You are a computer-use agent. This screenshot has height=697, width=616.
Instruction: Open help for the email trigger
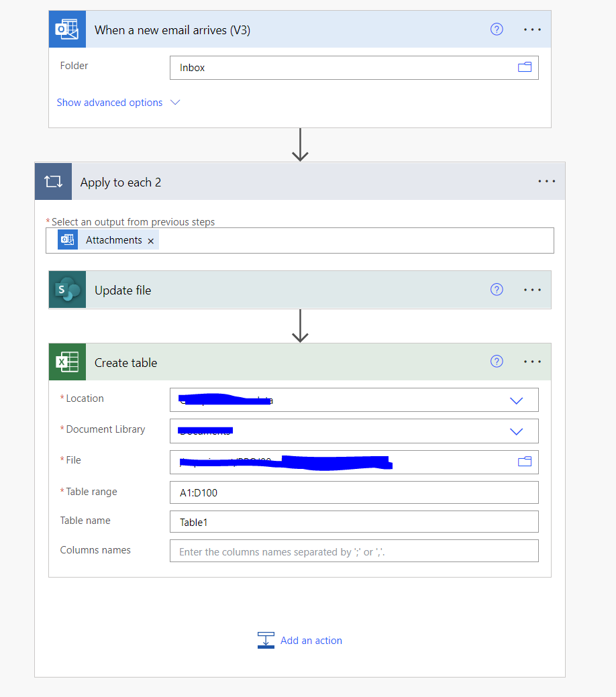(497, 29)
